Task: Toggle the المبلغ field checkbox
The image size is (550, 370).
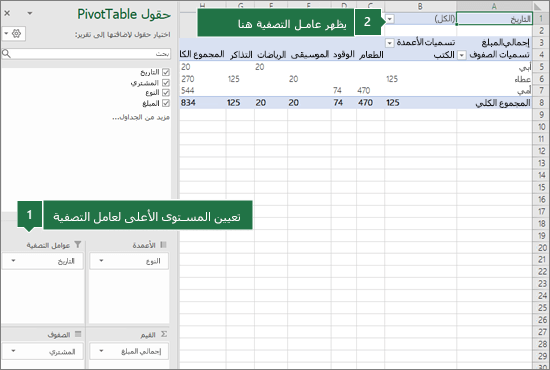Action: pos(166,103)
